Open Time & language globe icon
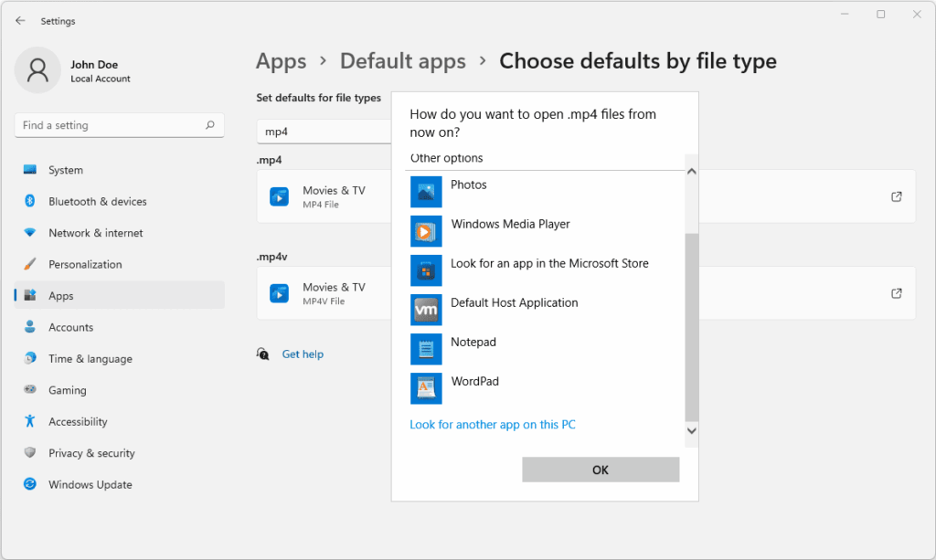 (x=30, y=358)
